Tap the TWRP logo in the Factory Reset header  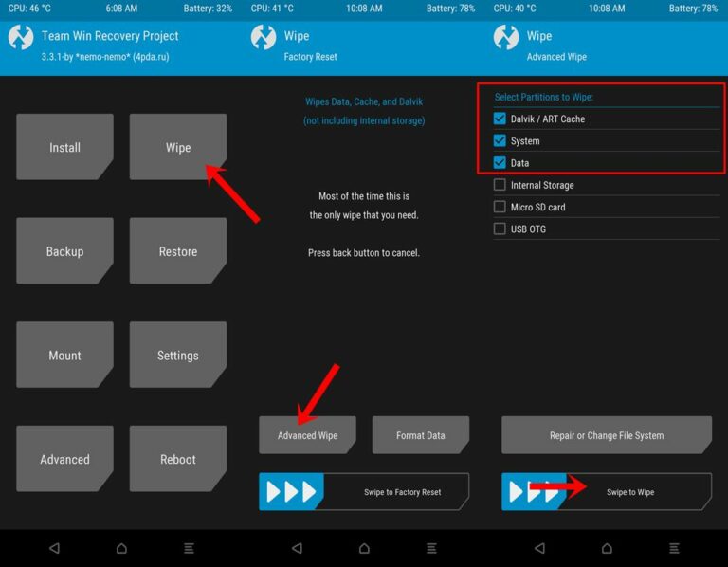[264, 37]
